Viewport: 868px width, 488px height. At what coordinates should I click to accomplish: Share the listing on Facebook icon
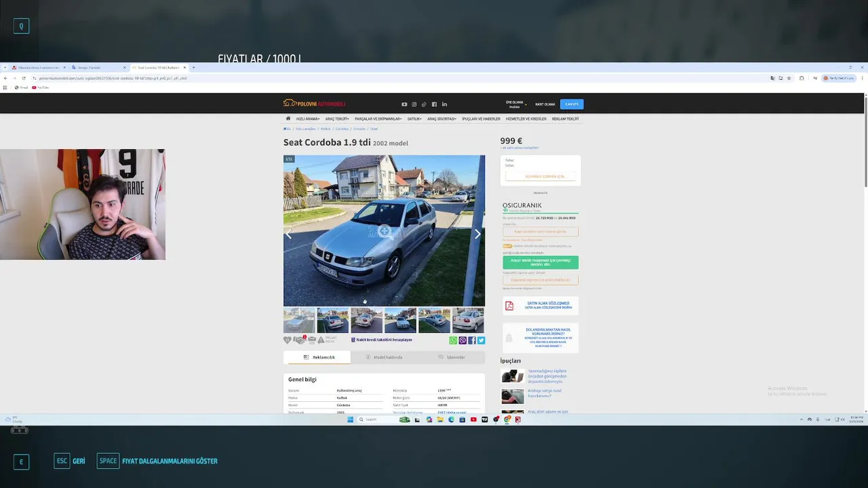click(x=471, y=340)
